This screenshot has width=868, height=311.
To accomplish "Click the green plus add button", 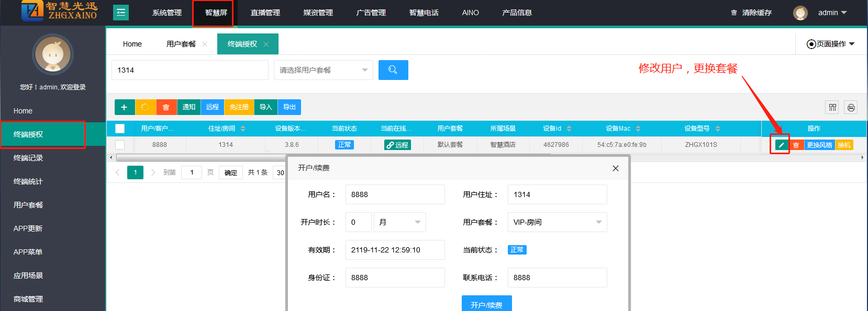I will pyautogui.click(x=124, y=107).
